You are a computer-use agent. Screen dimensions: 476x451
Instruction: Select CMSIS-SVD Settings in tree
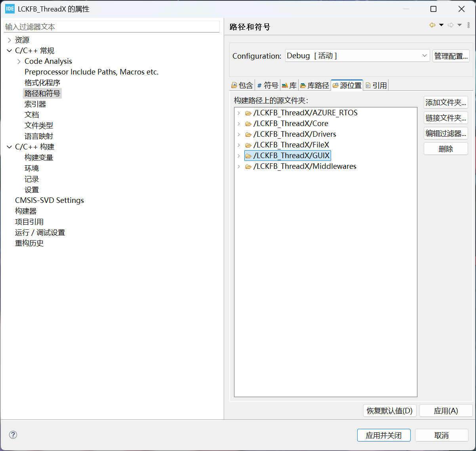coord(50,201)
